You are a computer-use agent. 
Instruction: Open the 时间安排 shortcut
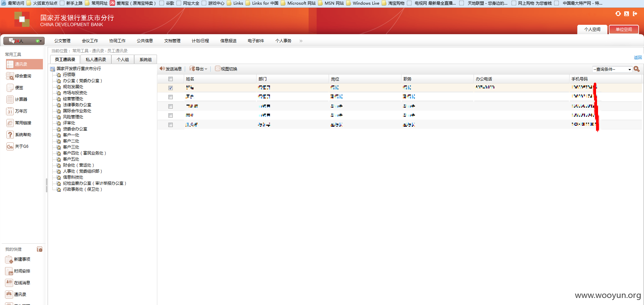tap(18, 271)
